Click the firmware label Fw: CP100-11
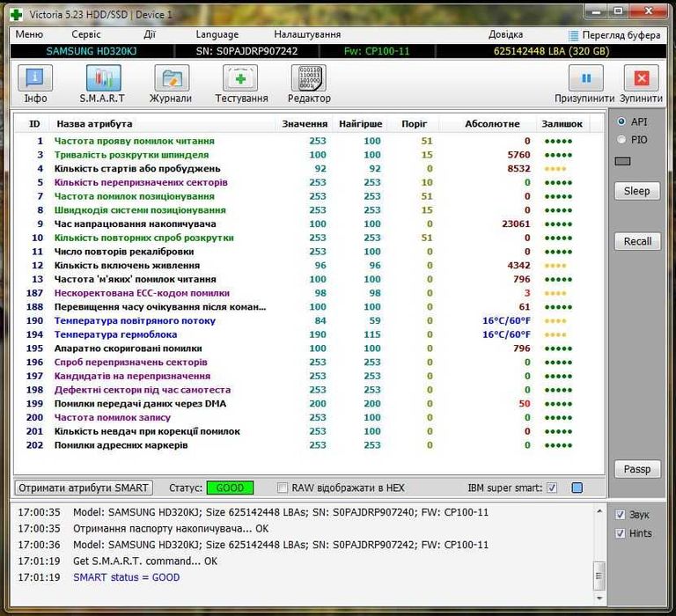Viewport: 676px width, 616px height. click(377, 51)
